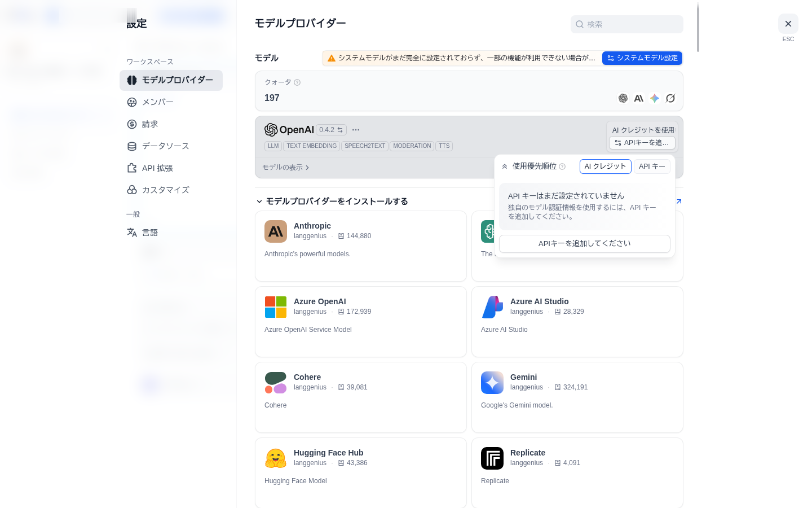Click システムモデル設定 button
The image size is (812, 508).
(x=642, y=58)
